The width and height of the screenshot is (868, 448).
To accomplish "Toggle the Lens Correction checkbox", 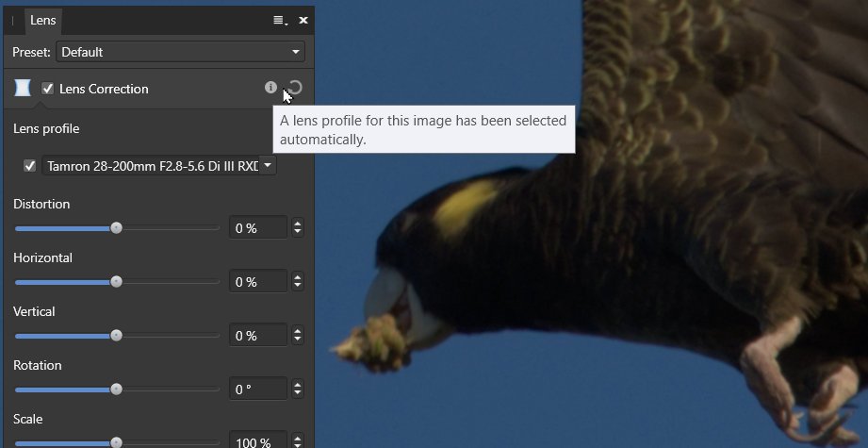I will (x=48, y=88).
